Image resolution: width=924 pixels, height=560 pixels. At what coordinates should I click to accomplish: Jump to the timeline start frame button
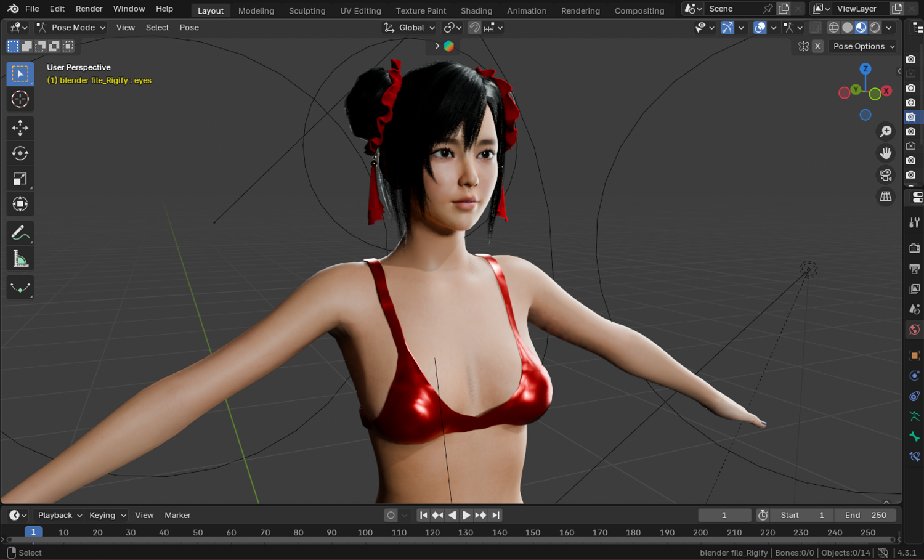pos(423,515)
